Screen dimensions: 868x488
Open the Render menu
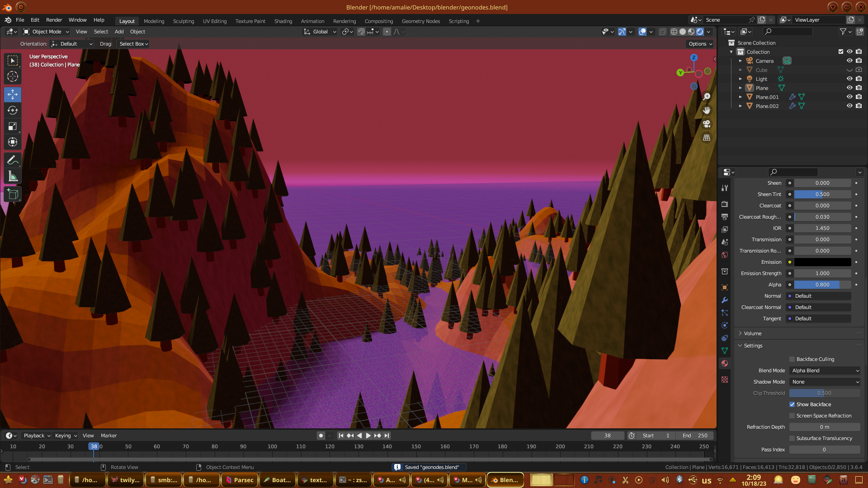click(x=54, y=20)
